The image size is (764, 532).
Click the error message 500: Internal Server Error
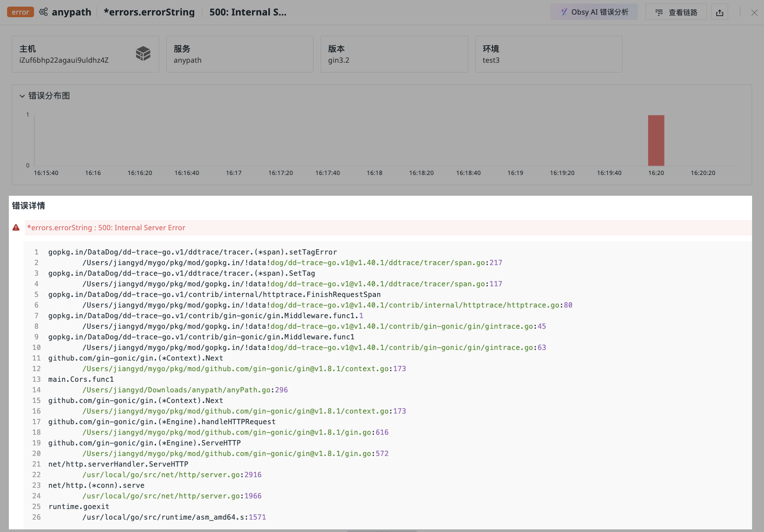142,228
